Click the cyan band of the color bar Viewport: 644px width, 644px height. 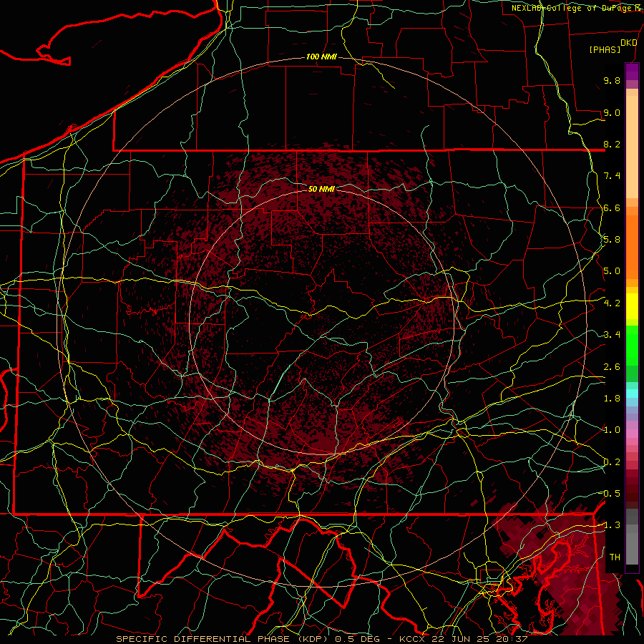pyautogui.click(x=632, y=394)
